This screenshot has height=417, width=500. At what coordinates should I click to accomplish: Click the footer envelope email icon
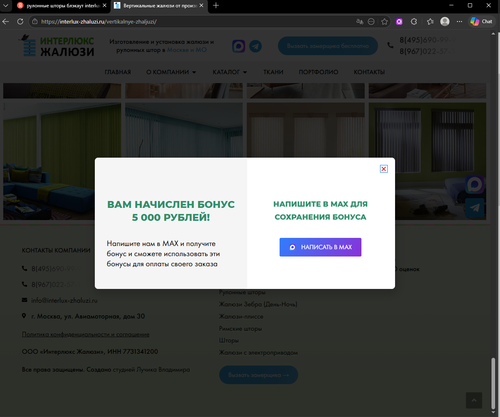click(24, 300)
